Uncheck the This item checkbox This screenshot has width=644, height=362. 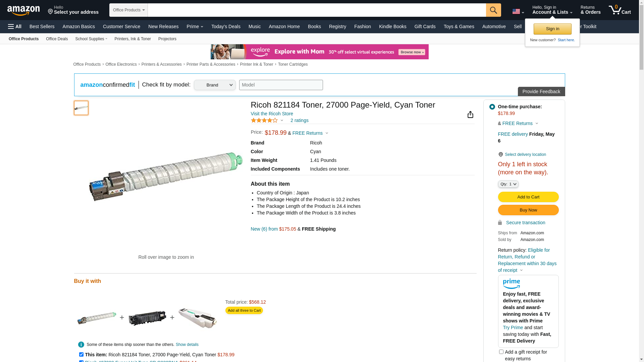tap(81, 355)
